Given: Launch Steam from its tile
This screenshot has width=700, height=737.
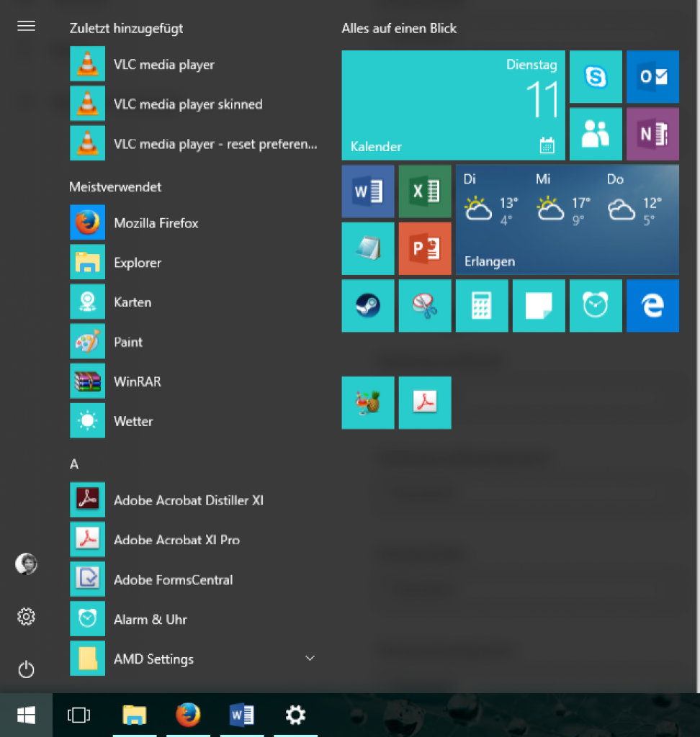Looking at the screenshot, I should point(368,306).
